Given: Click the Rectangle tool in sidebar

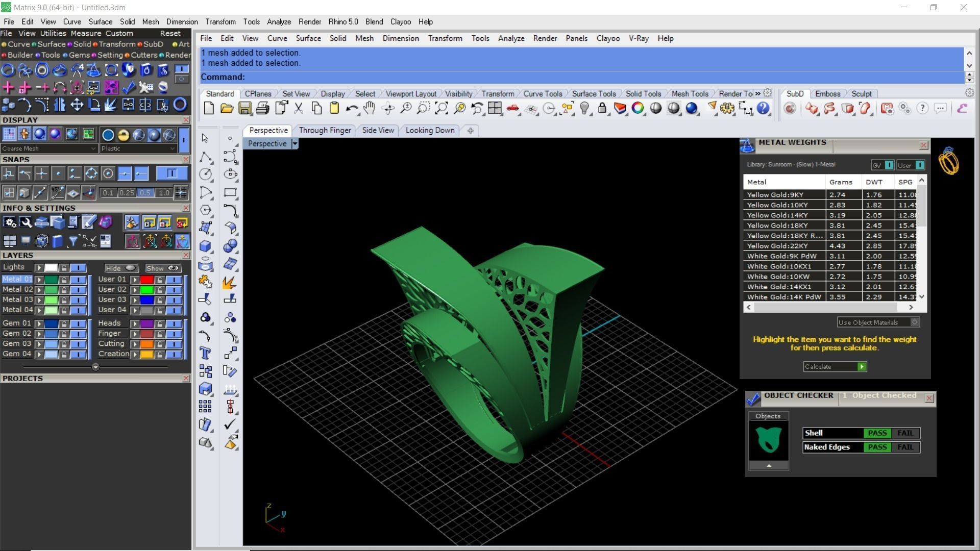Looking at the screenshot, I should coord(230,192).
